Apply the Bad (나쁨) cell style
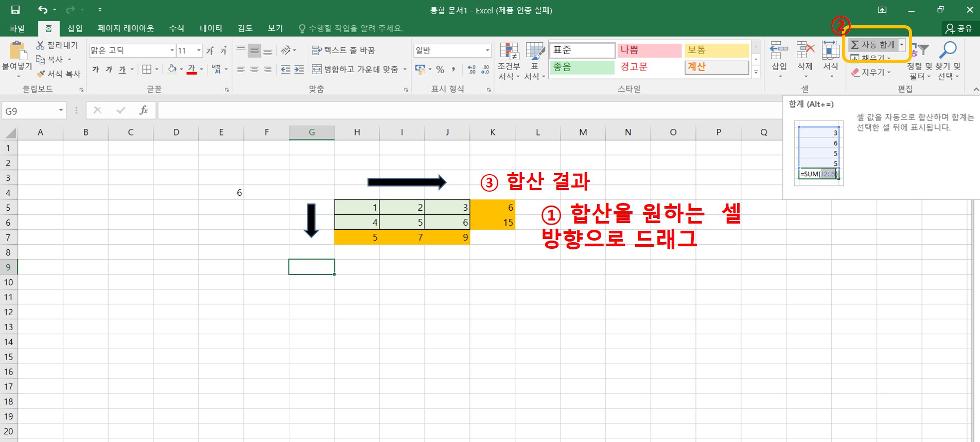This screenshot has width=980, height=442. [x=650, y=50]
